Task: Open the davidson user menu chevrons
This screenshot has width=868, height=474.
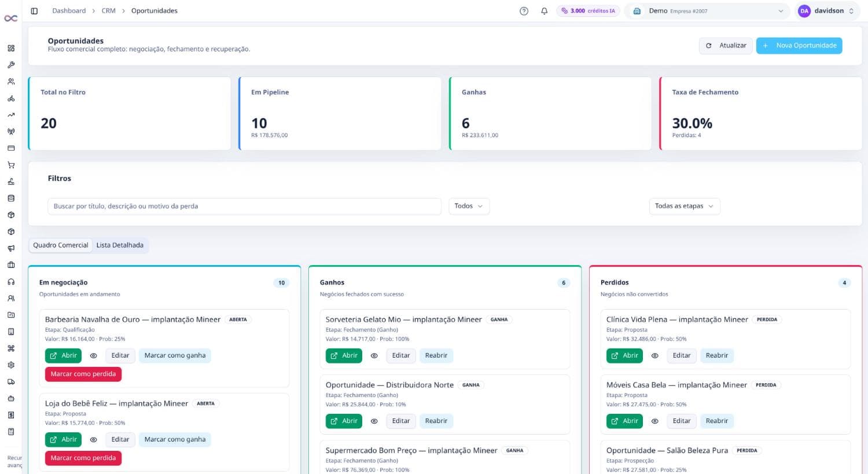Action: coord(851,11)
